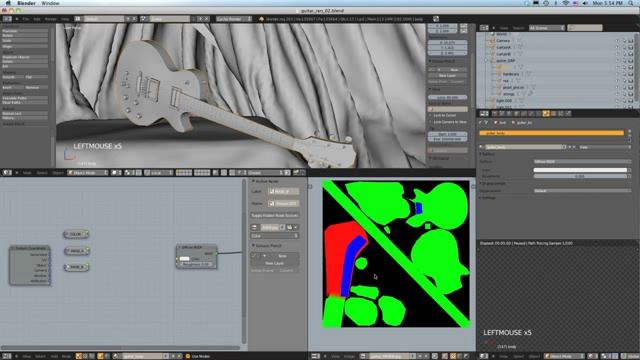The height and width of the screenshot is (360, 640).
Task: Click Toggle Hidden Node Sockets button
Action: [x=275, y=215]
